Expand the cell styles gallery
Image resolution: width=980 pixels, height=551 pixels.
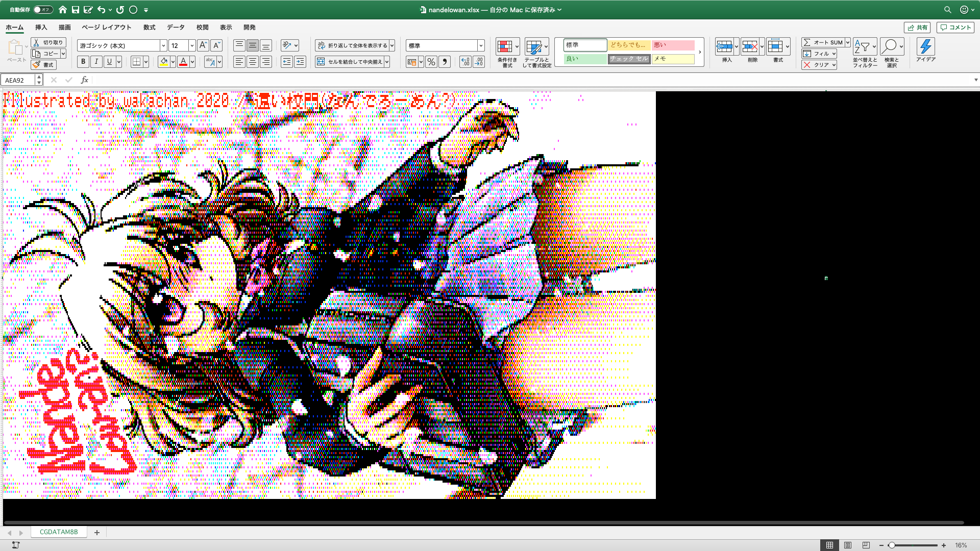click(700, 52)
